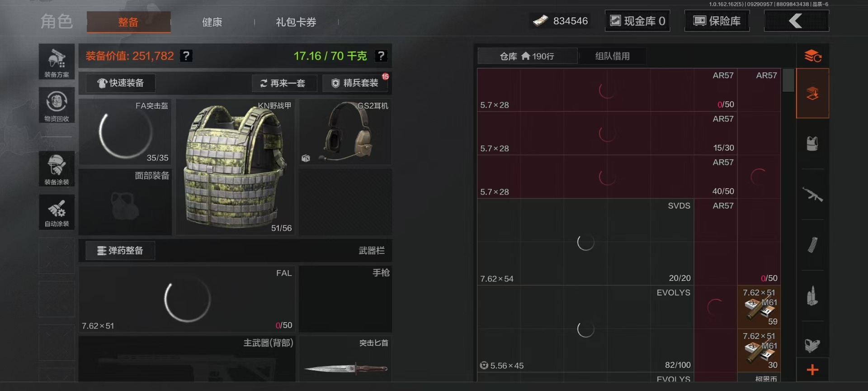Screen dimensions: 868x391
Task: Select the SVDS rifle in warehouse
Action: click(585, 242)
